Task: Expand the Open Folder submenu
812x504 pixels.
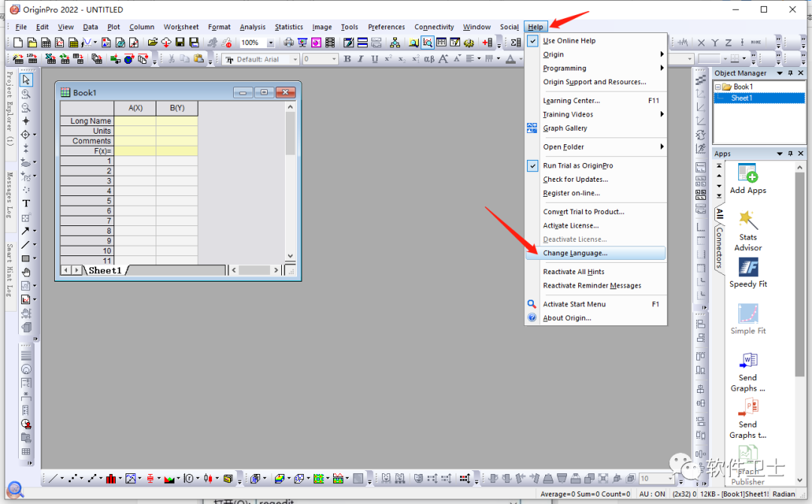Action: click(595, 147)
